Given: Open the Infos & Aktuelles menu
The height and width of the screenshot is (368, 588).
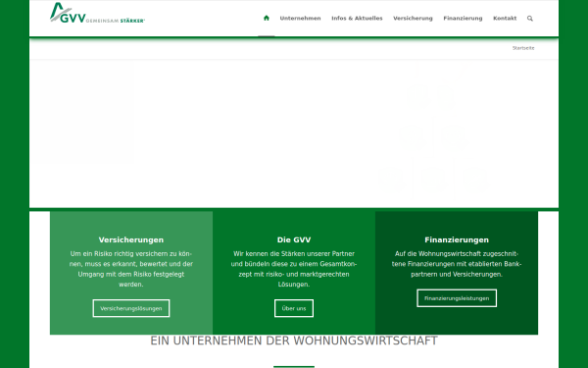Looking at the screenshot, I should point(357,18).
